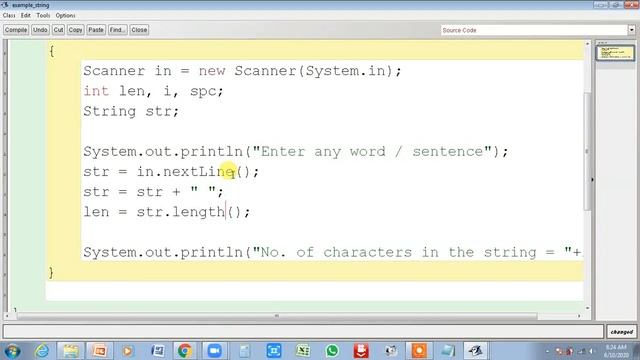Click the vertical scrollbar thumb

[588, 151]
